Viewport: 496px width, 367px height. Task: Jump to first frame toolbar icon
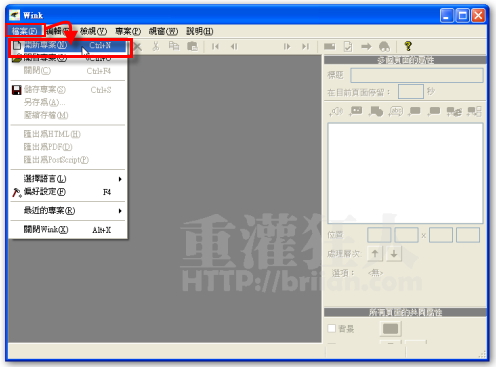(215, 46)
